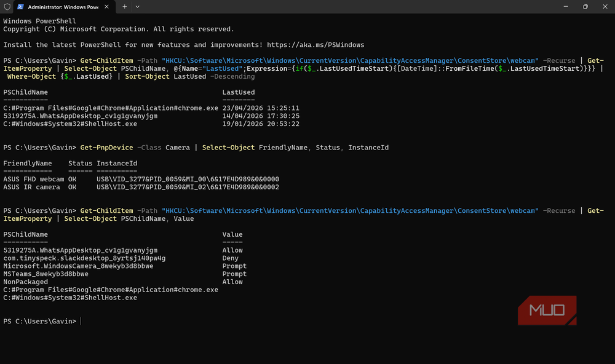Restore down the terminal window
This screenshot has height=364, width=615.
pos(585,7)
